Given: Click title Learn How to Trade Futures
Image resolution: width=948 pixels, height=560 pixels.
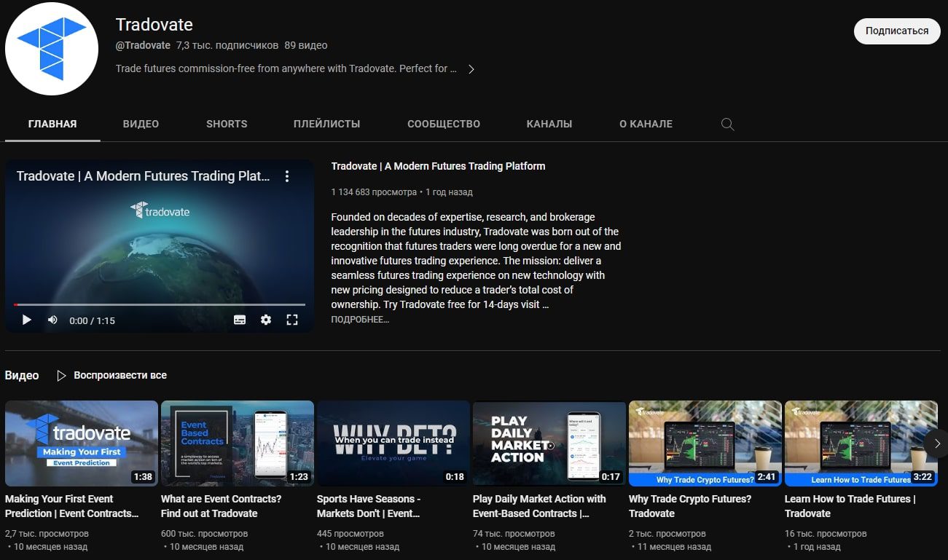Looking at the screenshot, I should pos(850,506).
